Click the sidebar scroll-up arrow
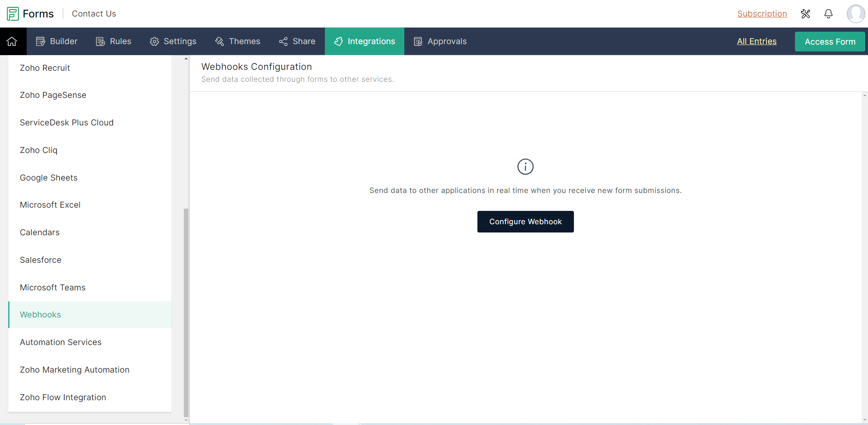868x425 pixels. click(x=186, y=58)
